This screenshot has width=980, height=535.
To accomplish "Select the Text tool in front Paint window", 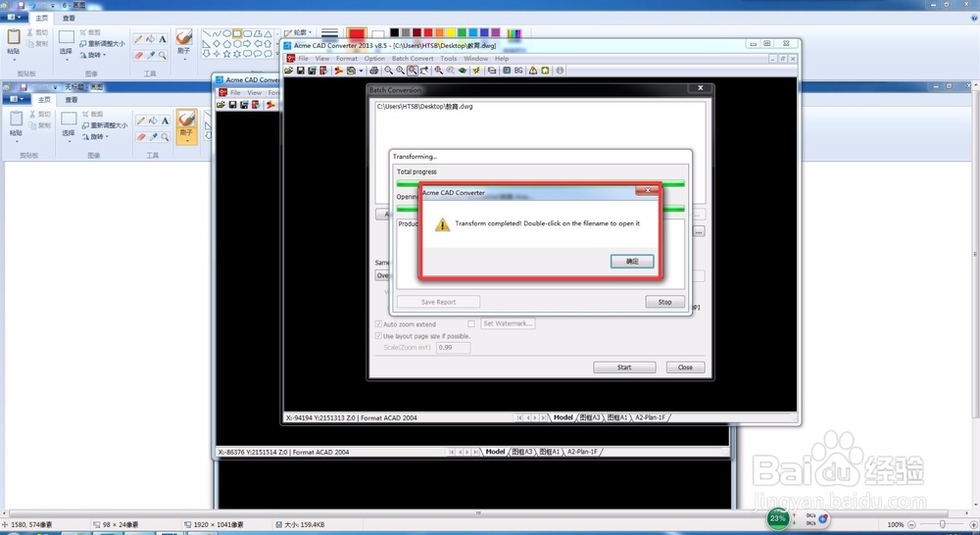I will click(163, 39).
